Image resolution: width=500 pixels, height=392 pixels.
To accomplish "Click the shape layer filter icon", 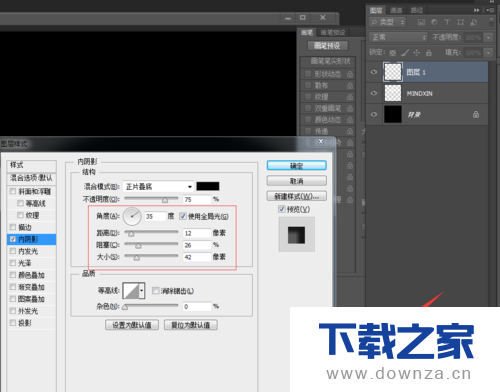I will [460, 22].
